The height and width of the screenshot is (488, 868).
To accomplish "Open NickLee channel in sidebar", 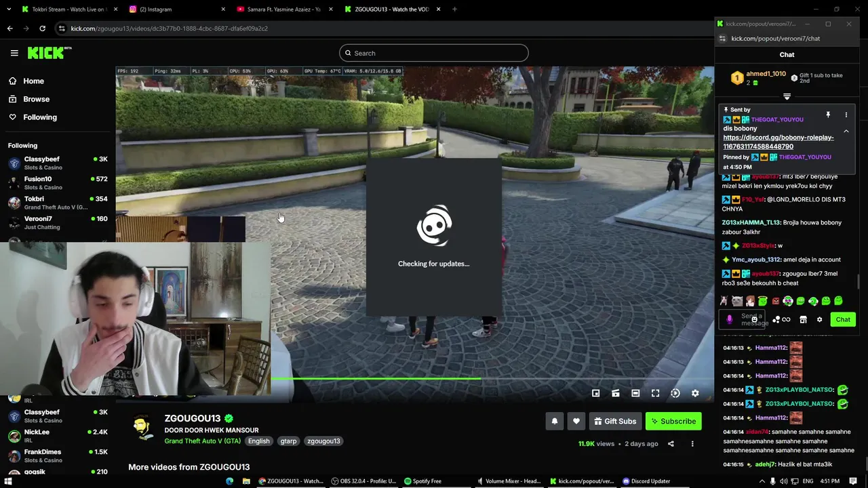I will (x=58, y=436).
